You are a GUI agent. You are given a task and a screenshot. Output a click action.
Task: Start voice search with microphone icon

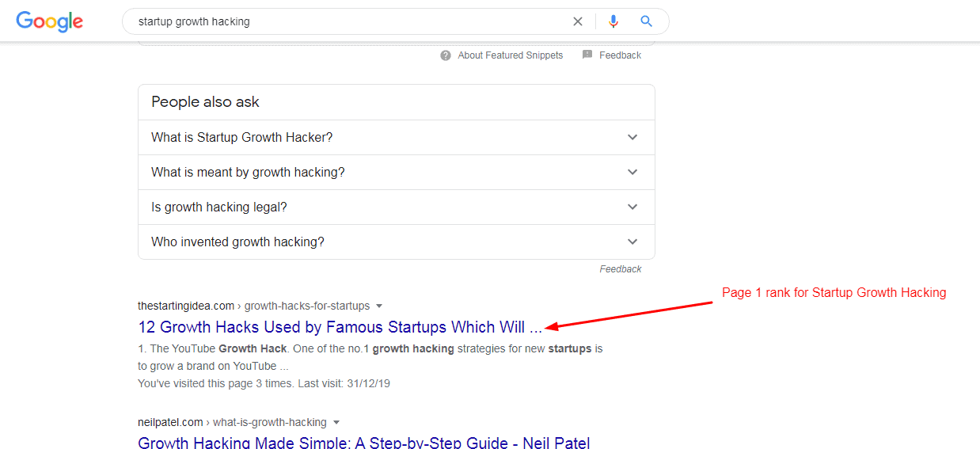pyautogui.click(x=613, y=21)
